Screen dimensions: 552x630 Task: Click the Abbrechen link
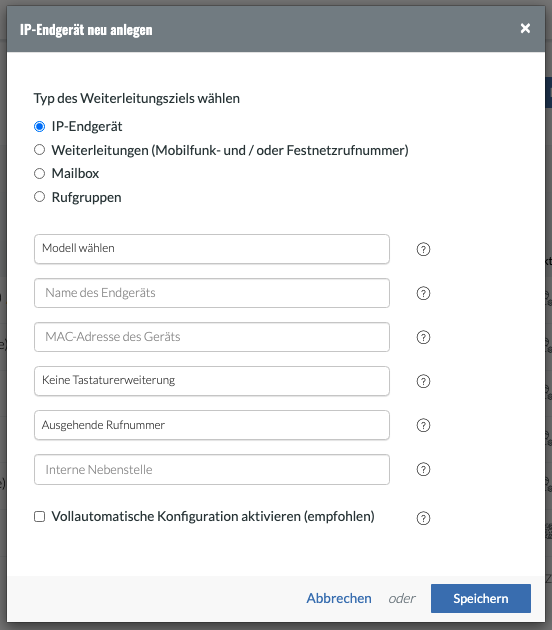(x=339, y=599)
